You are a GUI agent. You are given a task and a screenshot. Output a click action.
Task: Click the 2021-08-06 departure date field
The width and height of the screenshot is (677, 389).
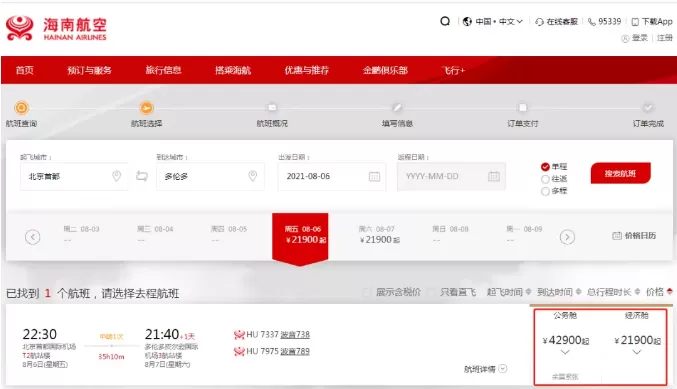332,176
